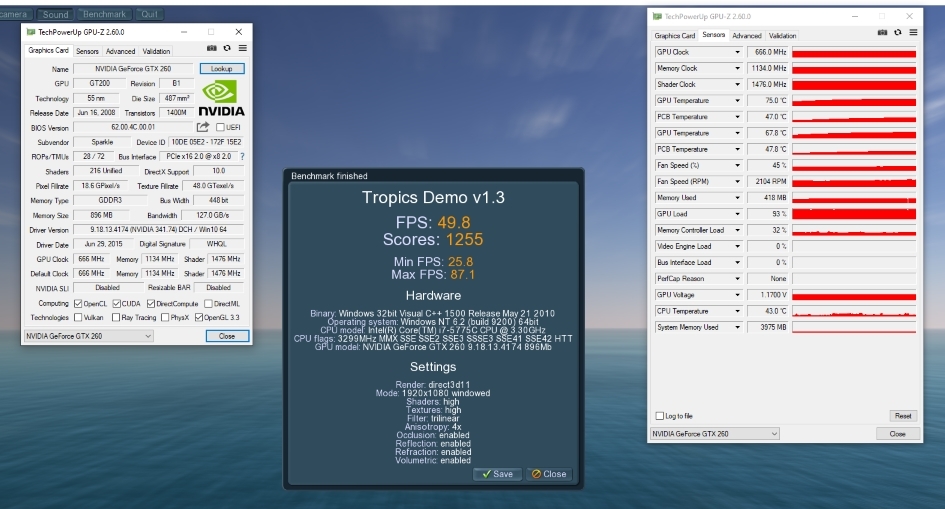Open the GPU Voltage sensor dropdown
The height and width of the screenshot is (509, 945).
click(737, 296)
